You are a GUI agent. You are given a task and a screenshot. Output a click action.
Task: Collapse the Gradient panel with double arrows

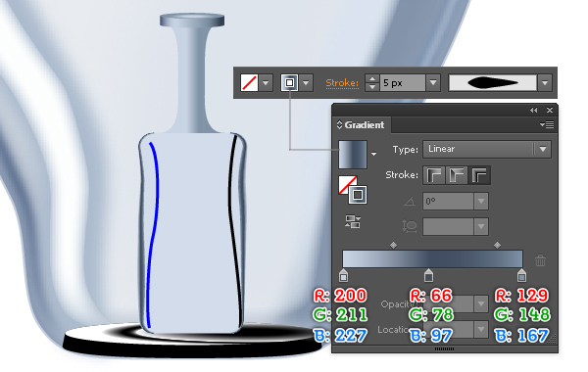(533, 111)
